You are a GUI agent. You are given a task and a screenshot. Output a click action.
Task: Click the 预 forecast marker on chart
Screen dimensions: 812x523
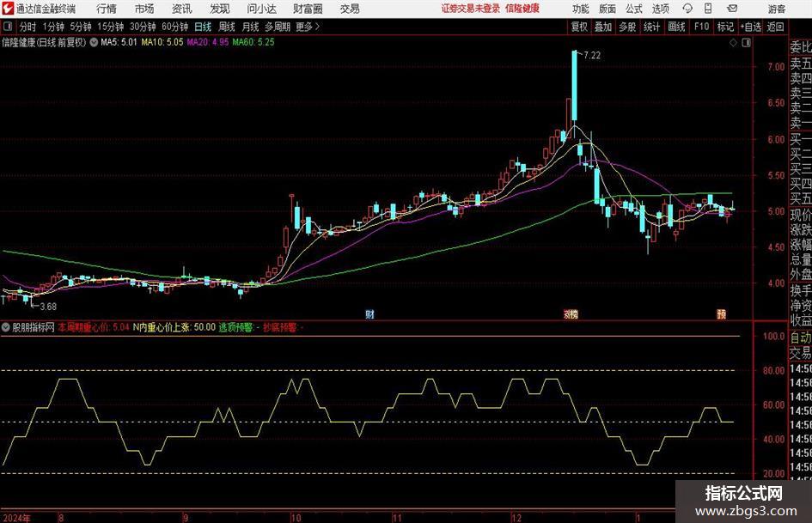(x=722, y=314)
